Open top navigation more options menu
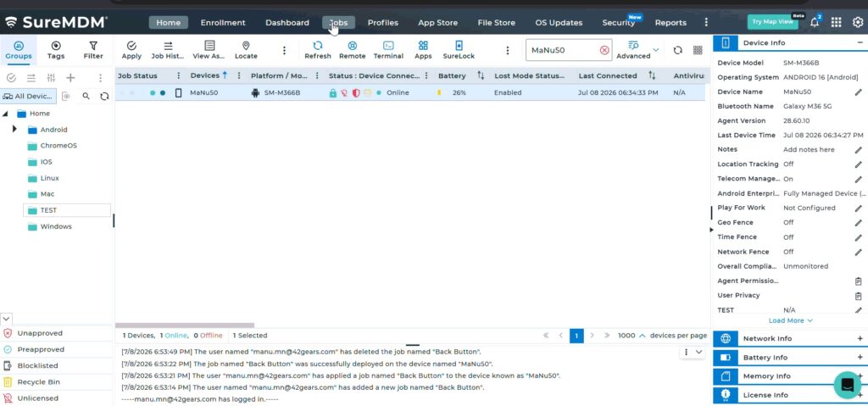 pyautogui.click(x=706, y=22)
